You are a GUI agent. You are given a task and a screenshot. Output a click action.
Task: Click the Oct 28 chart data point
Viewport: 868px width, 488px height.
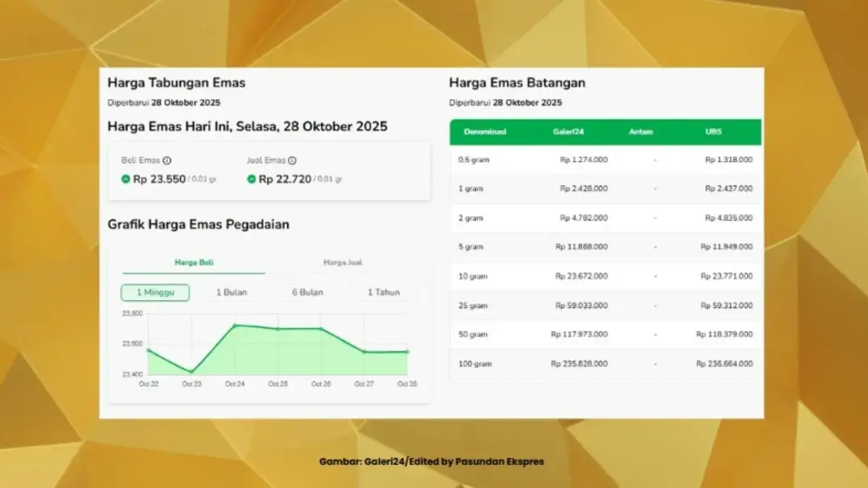(x=407, y=352)
